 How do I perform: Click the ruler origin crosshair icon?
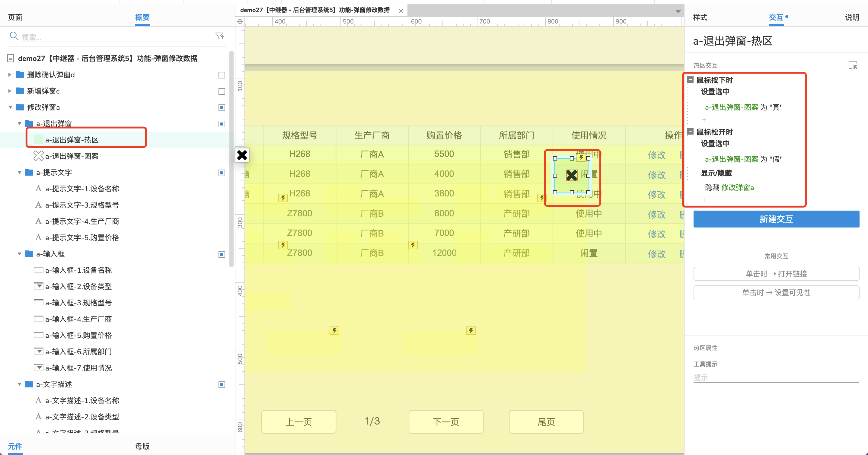[240, 21]
